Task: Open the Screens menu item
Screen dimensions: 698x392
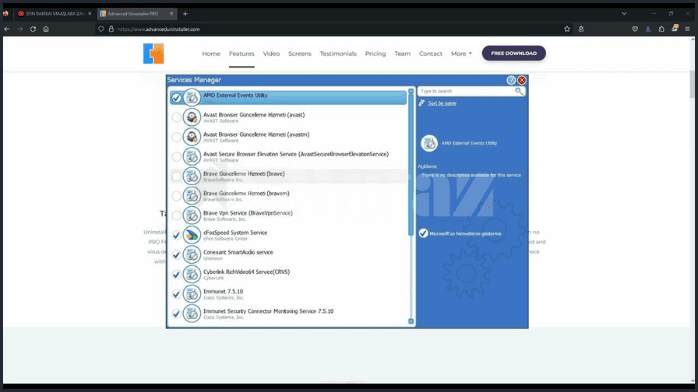Action: (300, 53)
